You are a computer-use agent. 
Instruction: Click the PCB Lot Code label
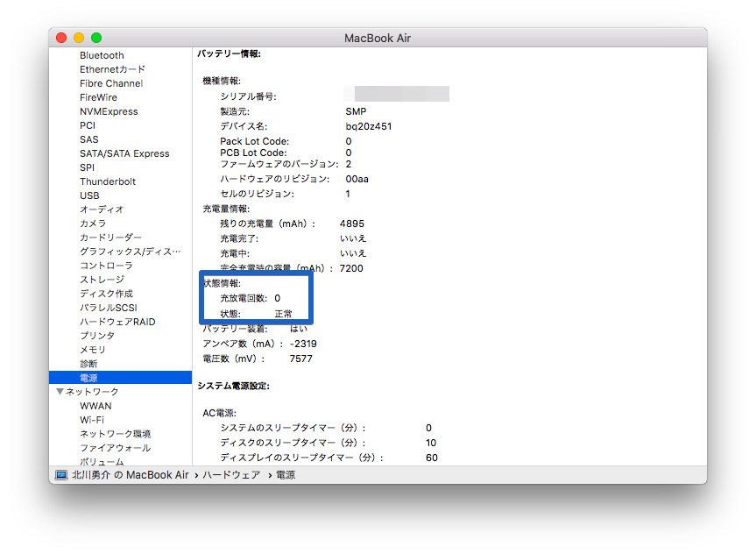click(254, 153)
